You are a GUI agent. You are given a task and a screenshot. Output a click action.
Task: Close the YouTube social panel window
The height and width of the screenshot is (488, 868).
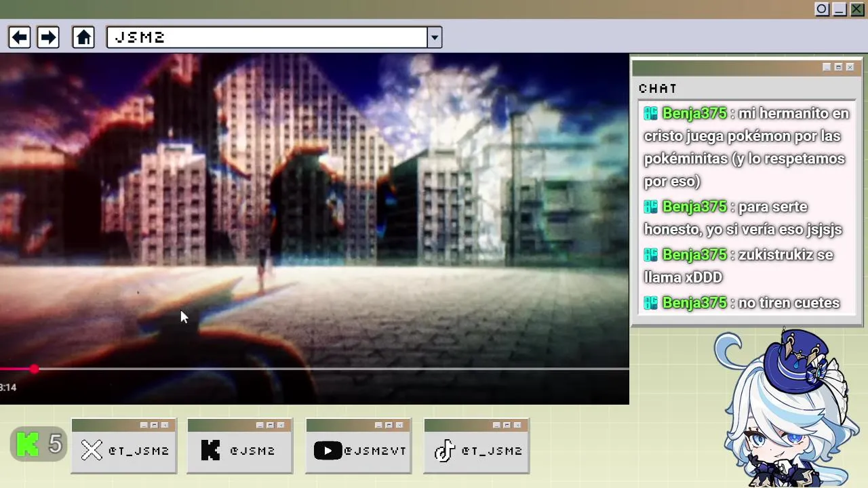tap(399, 425)
